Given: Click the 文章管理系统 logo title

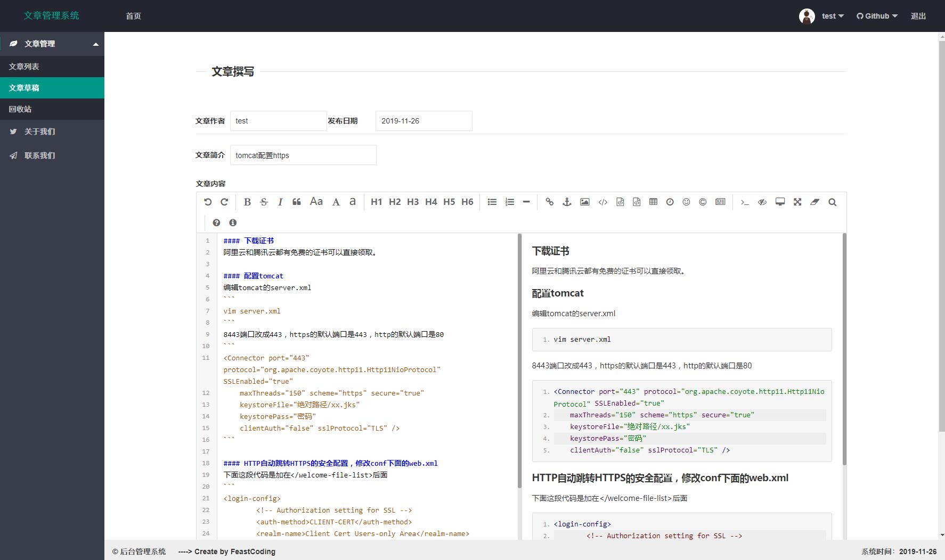Looking at the screenshot, I should 51,15.
